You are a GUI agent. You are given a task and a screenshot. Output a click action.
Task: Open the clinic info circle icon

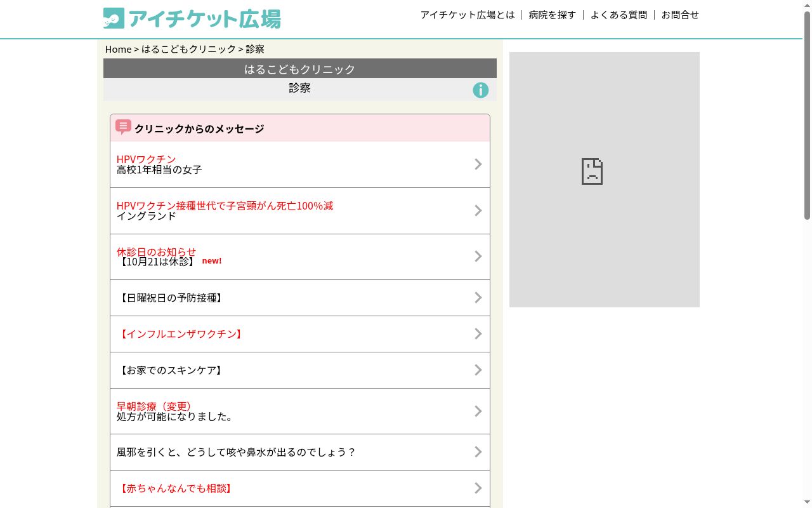(481, 90)
